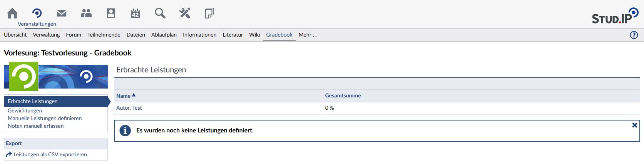Switch to the Forum tab
Viewport: 644px width, 164px height.
click(74, 35)
